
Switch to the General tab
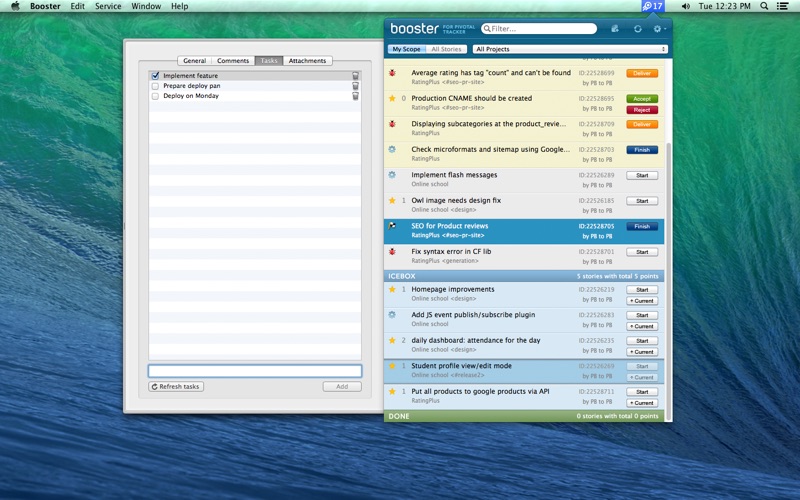point(194,60)
